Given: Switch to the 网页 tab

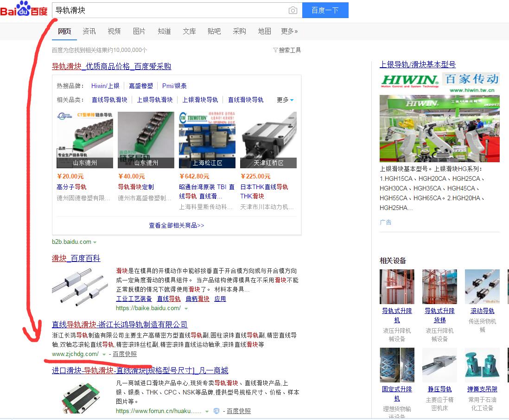Looking at the screenshot, I should 64,31.
